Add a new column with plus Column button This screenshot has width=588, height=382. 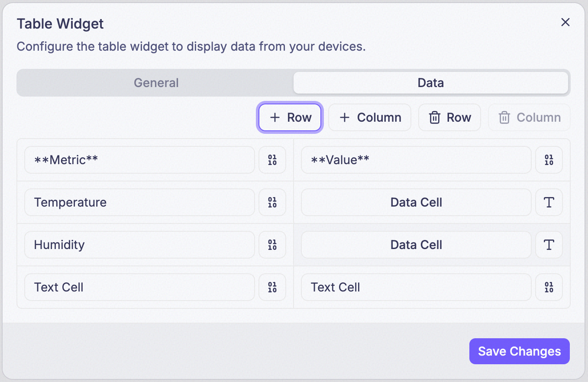(370, 117)
